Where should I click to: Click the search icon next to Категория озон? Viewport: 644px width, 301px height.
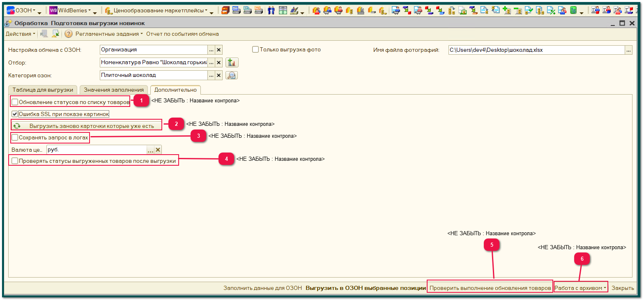click(232, 75)
